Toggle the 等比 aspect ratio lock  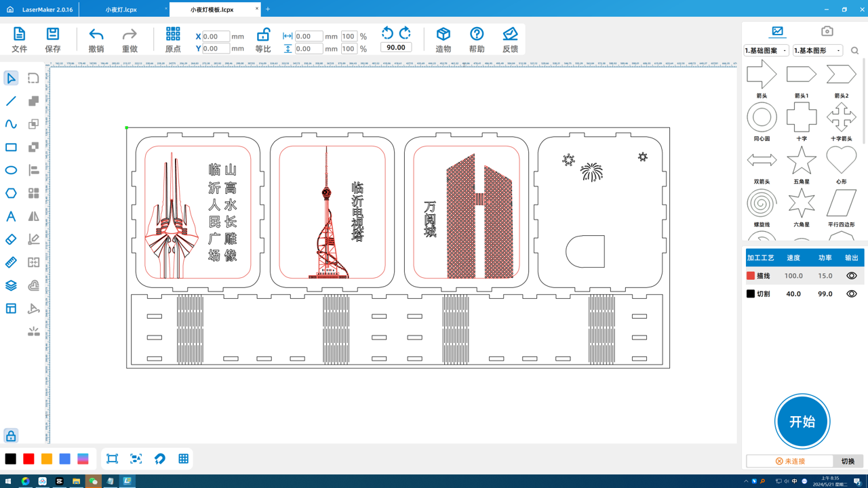coord(263,35)
